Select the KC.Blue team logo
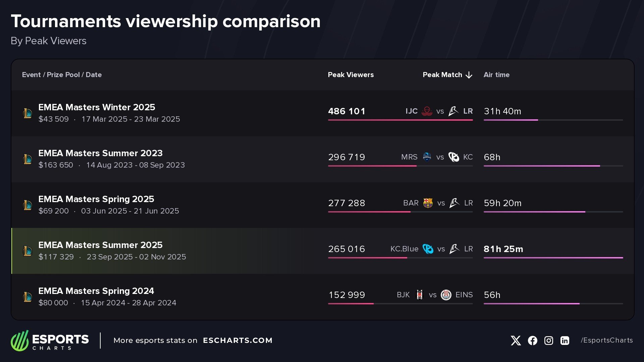Image resolution: width=644 pixels, height=362 pixels. coord(428,249)
